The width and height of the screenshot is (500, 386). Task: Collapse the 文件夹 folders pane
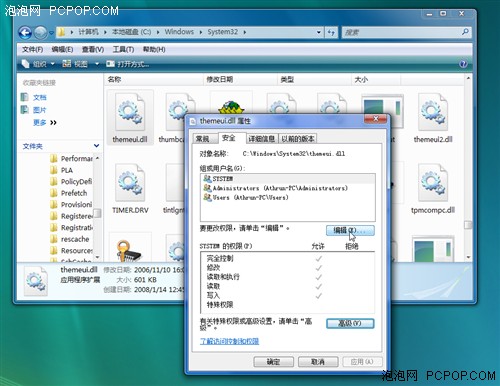tap(96, 146)
